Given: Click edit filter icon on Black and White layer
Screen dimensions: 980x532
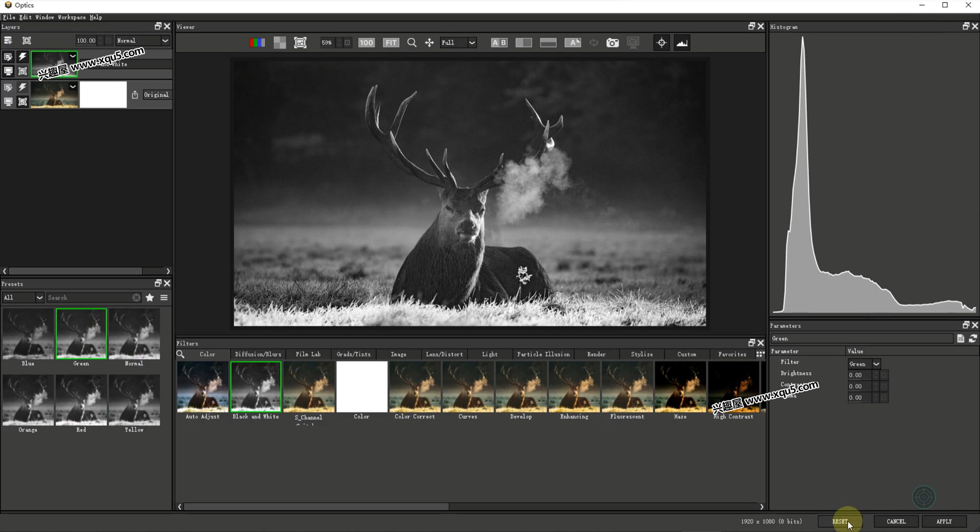Looking at the screenshot, I should click(8, 57).
